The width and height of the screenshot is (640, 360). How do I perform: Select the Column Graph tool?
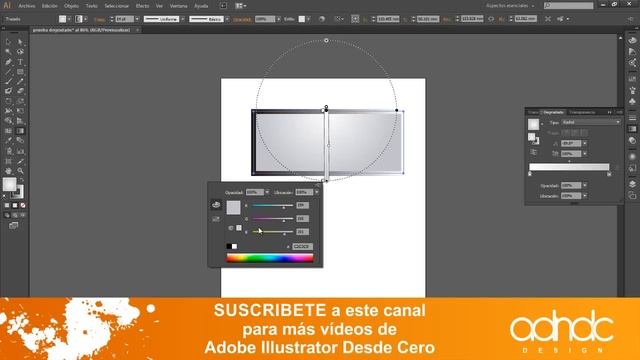point(20,151)
